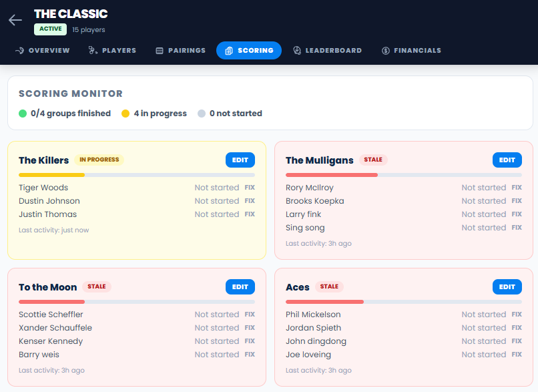This screenshot has width=538, height=392.
Task: Open the Pairings tab
Action: pos(180,50)
